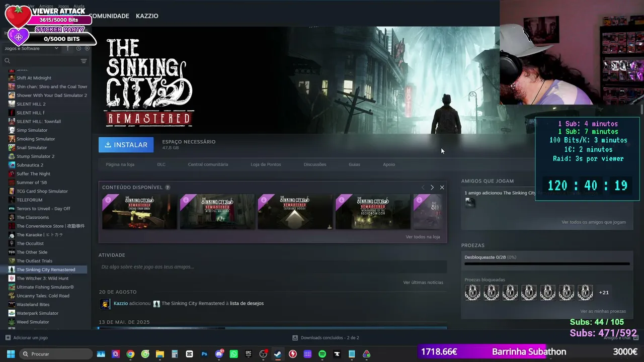Open the Experience Boost DLC thumbnail
This screenshot has width=644, height=362.
tap(295, 212)
